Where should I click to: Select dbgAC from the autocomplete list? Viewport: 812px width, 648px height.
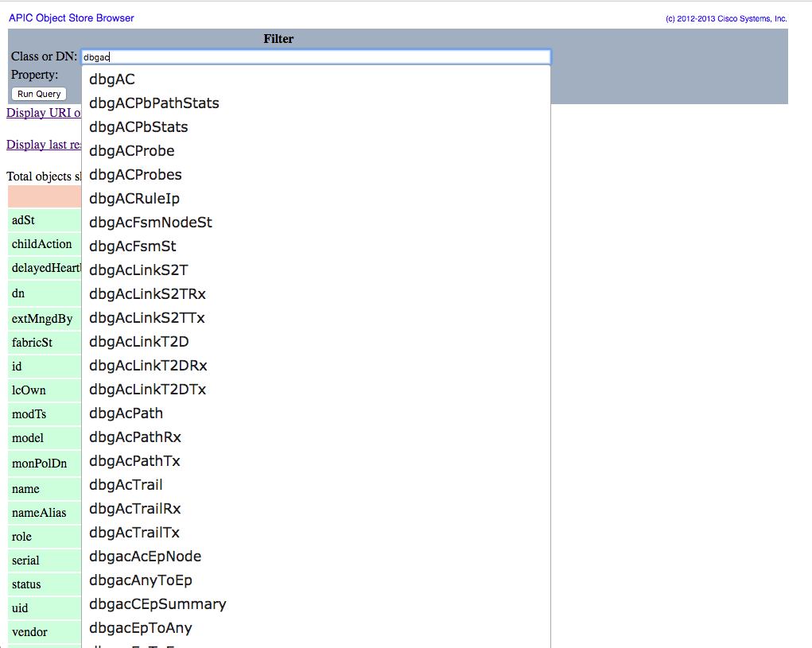[112, 80]
